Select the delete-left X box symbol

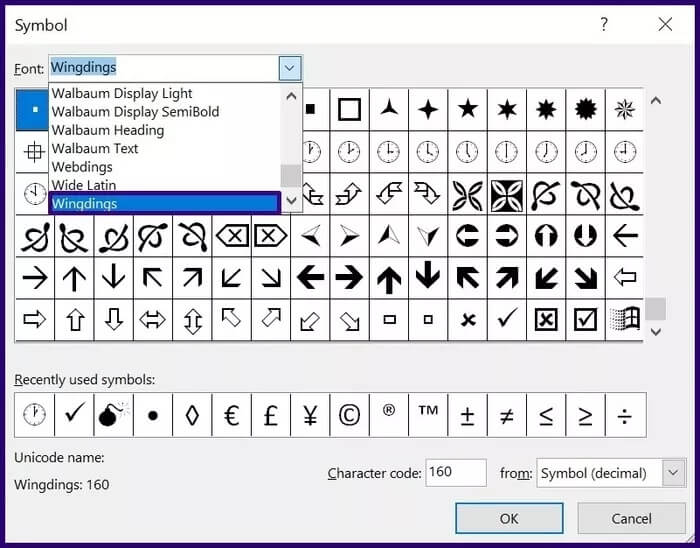pos(232,236)
